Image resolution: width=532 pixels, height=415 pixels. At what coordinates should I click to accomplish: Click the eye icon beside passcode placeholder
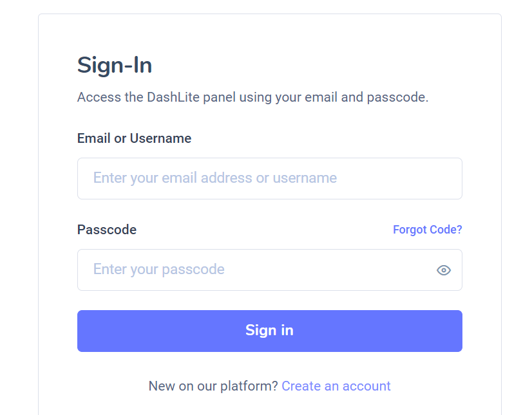coord(443,270)
